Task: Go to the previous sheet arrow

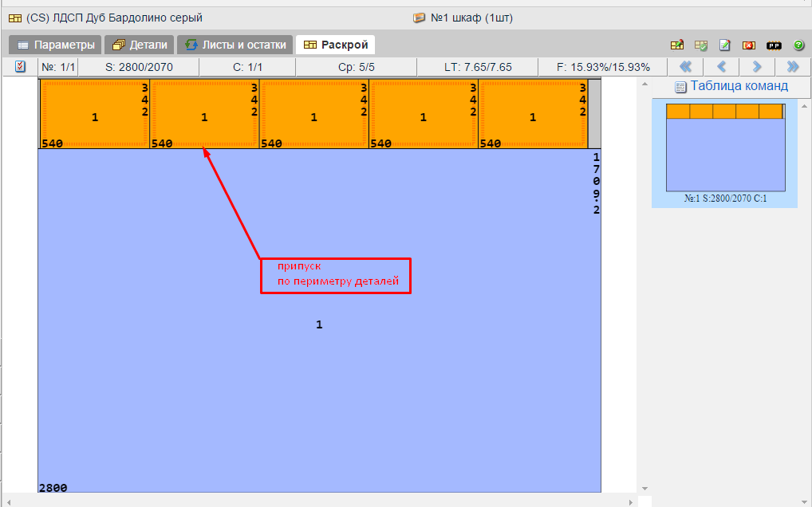Action: 721,67
